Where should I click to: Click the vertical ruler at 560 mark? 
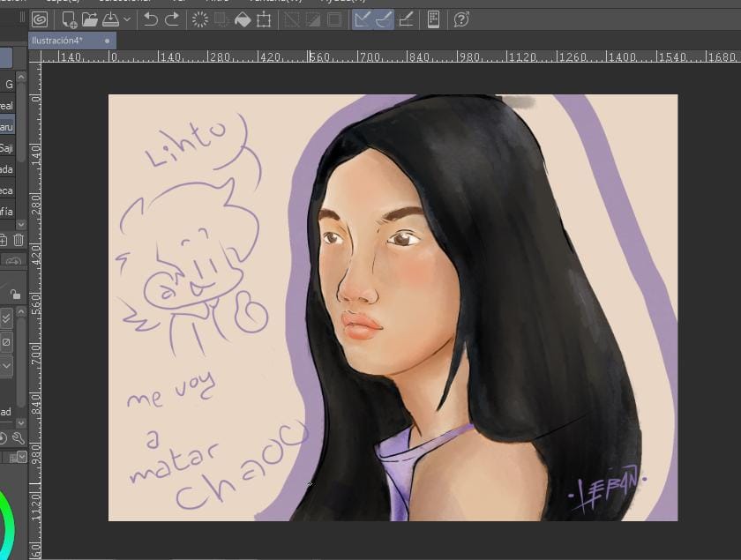point(35,305)
